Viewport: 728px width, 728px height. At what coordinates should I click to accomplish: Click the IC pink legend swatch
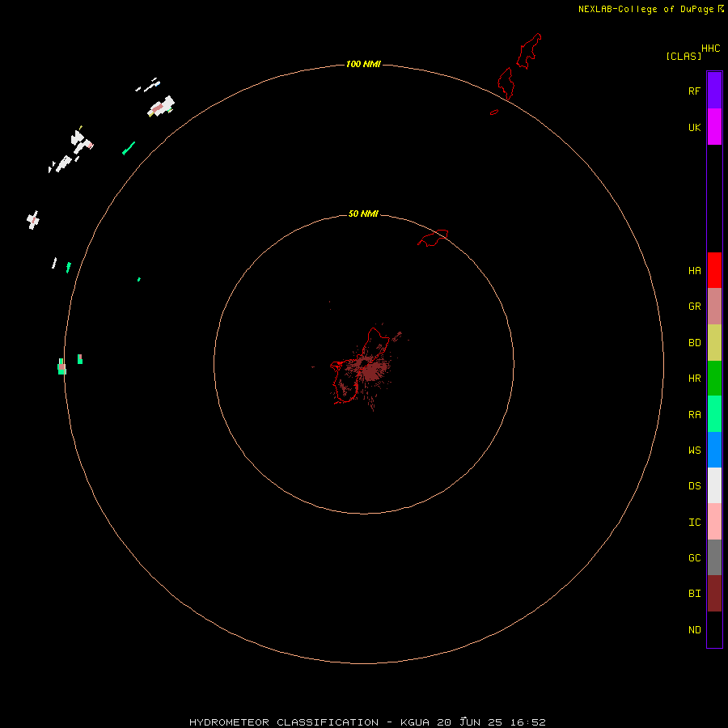[714, 522]
